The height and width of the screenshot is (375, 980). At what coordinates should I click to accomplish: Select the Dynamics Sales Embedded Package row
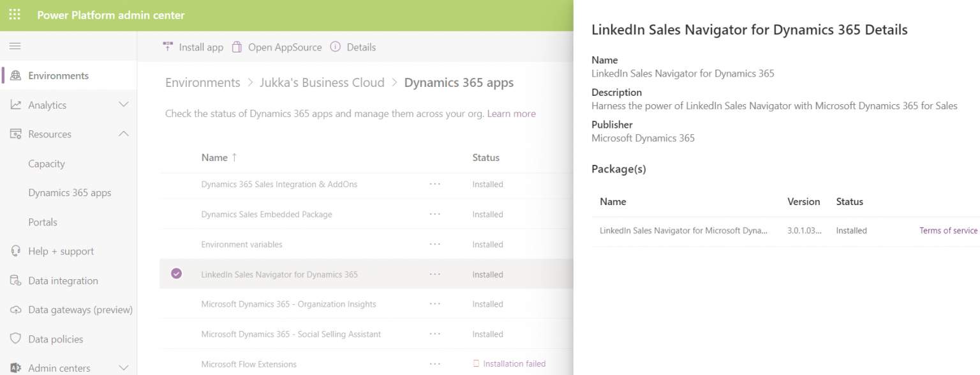pyautogui.click(x=366, y=214)
